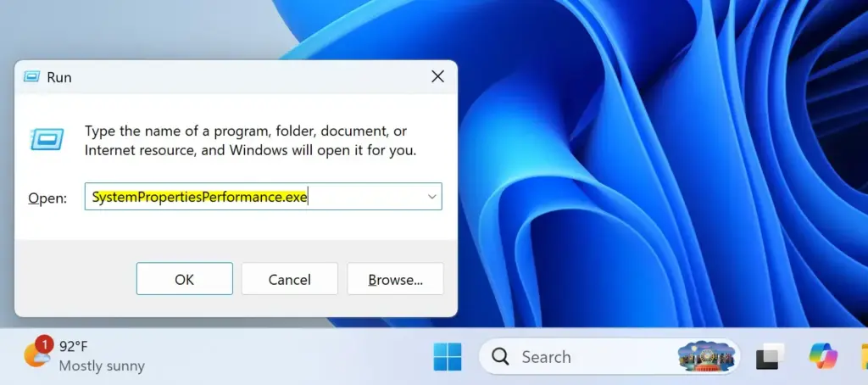
Task: Click the large Run icon beside the description
Action: (x=47, y=140)
